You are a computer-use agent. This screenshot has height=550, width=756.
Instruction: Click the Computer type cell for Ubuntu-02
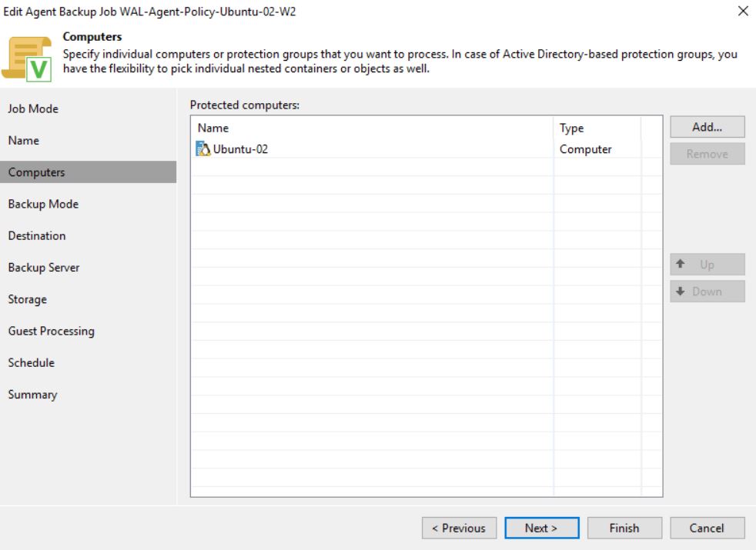pos(585,149)
